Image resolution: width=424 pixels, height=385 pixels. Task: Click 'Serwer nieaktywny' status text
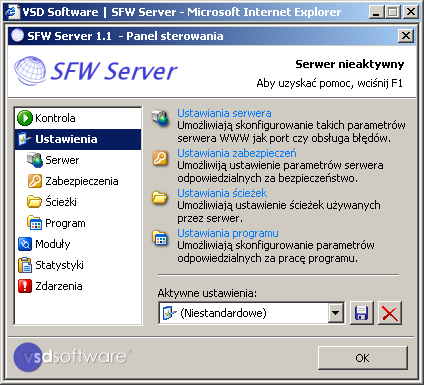[350, 64]
